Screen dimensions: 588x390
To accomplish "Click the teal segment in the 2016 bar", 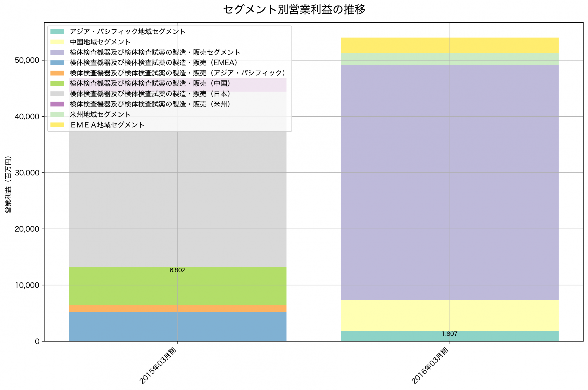I will pyautogui.click(x=449, y=336).
